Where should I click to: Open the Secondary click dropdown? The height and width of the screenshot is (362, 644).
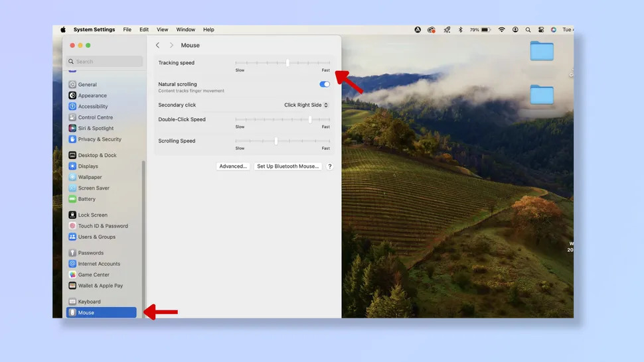306,105
